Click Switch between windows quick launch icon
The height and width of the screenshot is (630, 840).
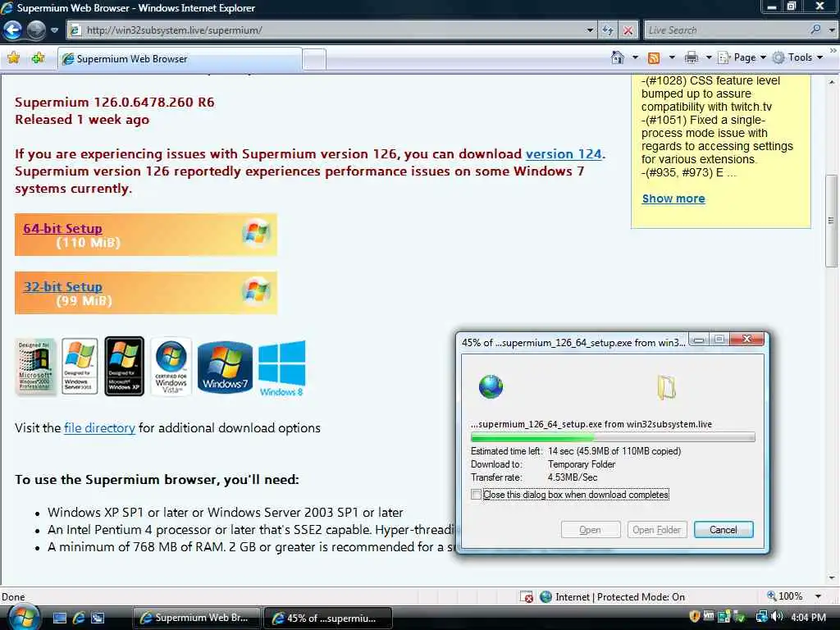98,619
